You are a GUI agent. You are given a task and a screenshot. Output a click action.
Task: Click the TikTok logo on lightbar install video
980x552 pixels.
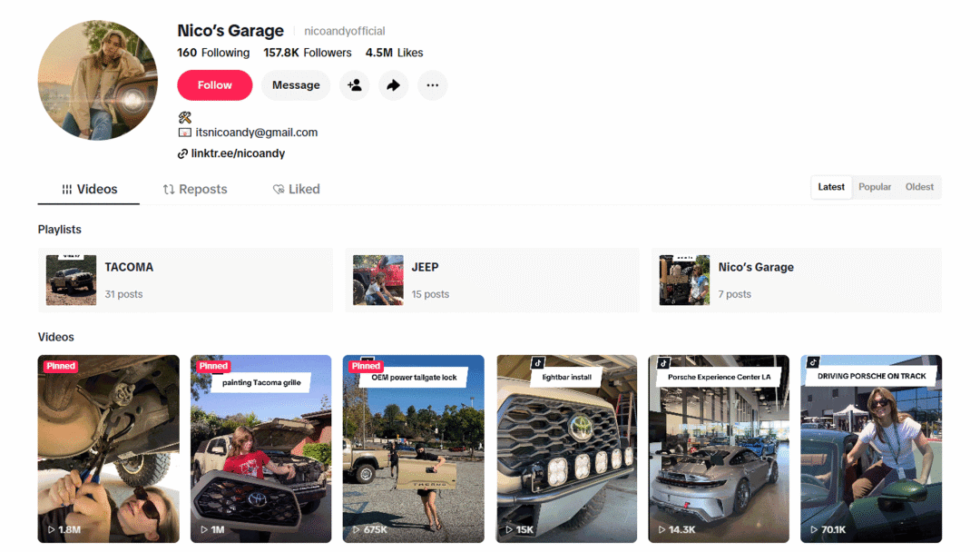(537, 362)
